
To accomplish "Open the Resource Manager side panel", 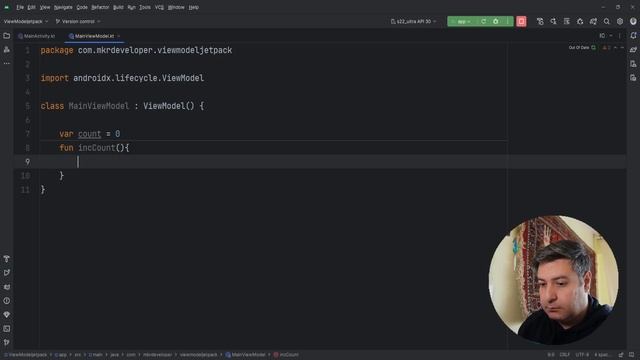I will [x=7, y=50].
